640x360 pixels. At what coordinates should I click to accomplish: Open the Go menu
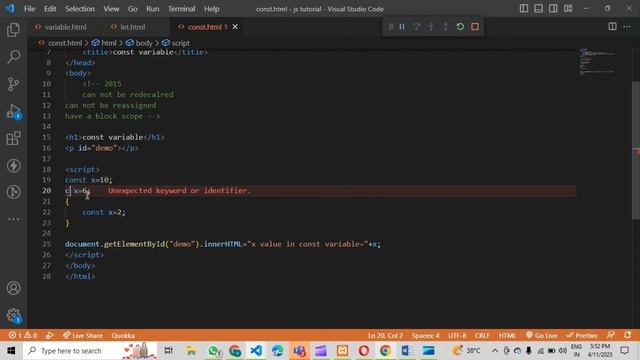click(x=133, y=9)
